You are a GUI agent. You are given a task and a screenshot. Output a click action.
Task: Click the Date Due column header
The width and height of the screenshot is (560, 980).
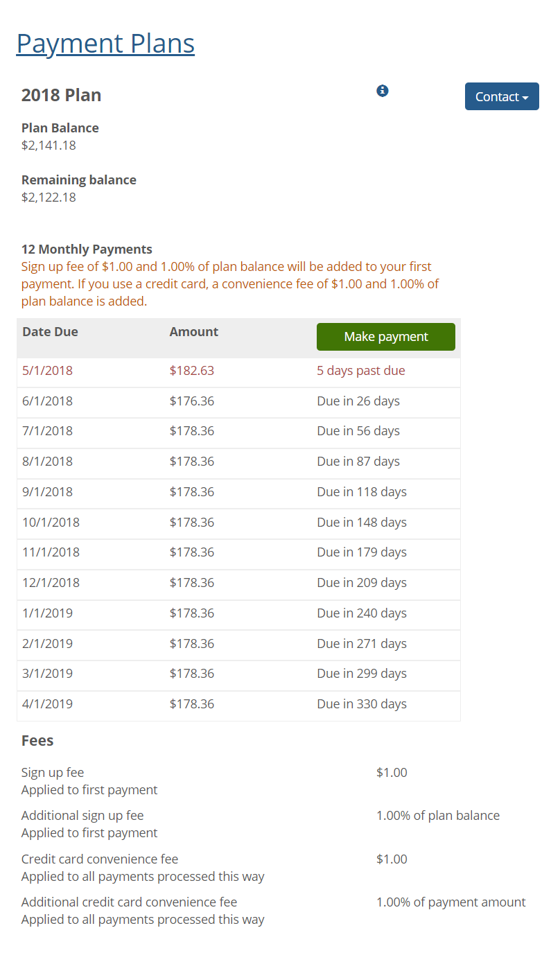[50, 332]
